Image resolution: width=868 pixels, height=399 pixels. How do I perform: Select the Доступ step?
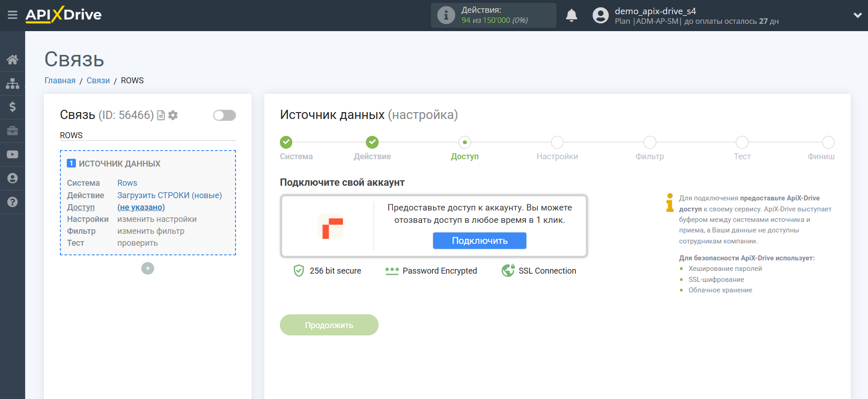pyautogui.click(x=465, y=142)
